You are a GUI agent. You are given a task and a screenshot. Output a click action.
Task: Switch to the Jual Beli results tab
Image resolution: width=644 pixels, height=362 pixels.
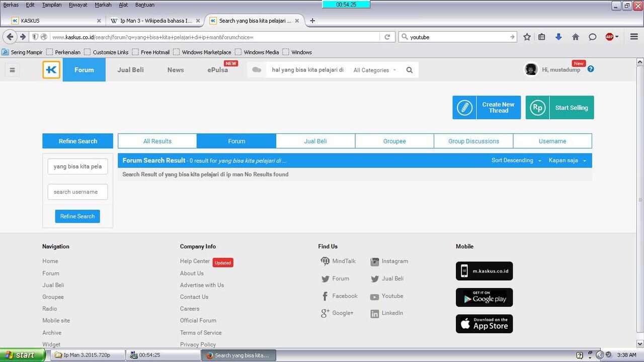point(315,141)
